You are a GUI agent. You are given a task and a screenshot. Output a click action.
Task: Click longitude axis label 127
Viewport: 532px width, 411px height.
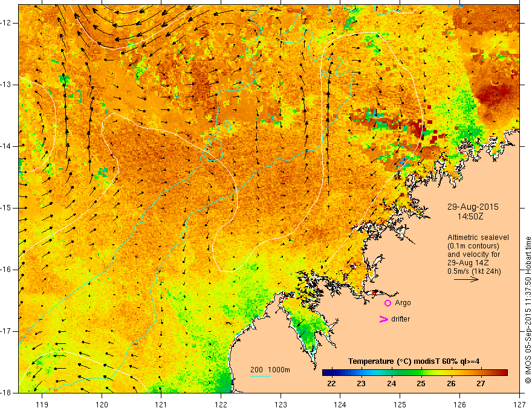pos(519,404)
